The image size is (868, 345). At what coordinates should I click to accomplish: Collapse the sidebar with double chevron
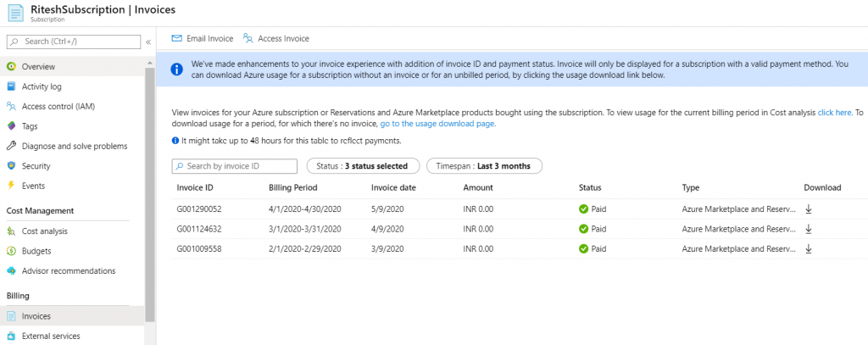pyautogui.click(x=148, y=42)
